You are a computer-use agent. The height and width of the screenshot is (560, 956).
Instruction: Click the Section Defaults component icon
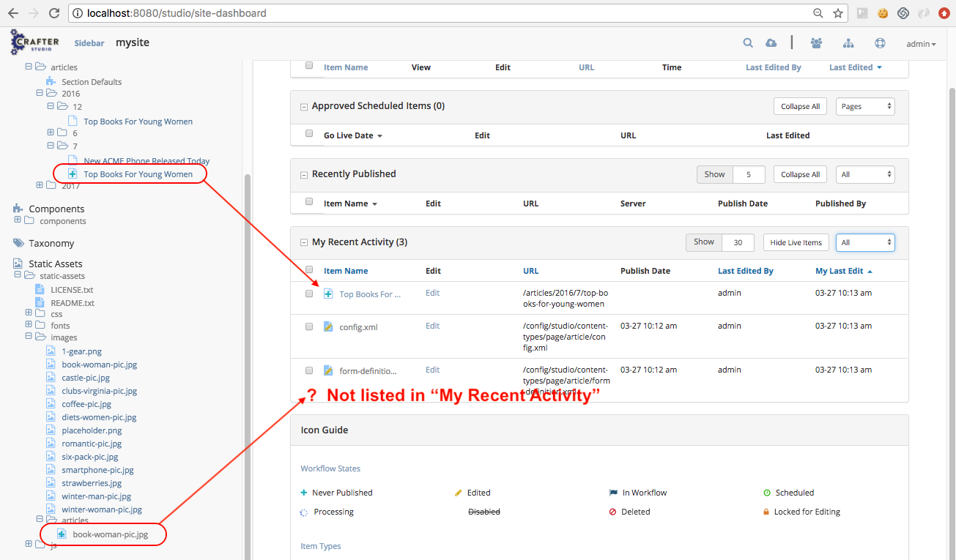tap(51, 81)
